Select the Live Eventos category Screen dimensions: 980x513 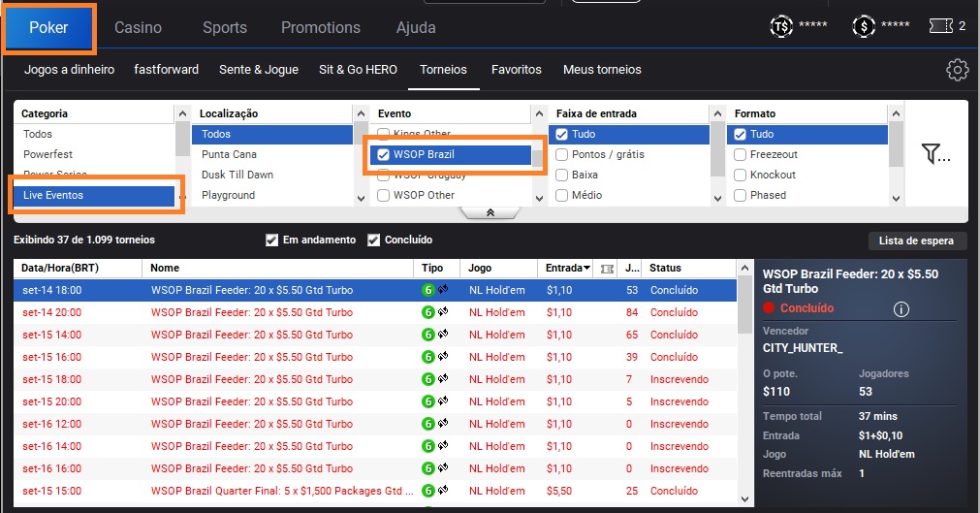[94, 195]
